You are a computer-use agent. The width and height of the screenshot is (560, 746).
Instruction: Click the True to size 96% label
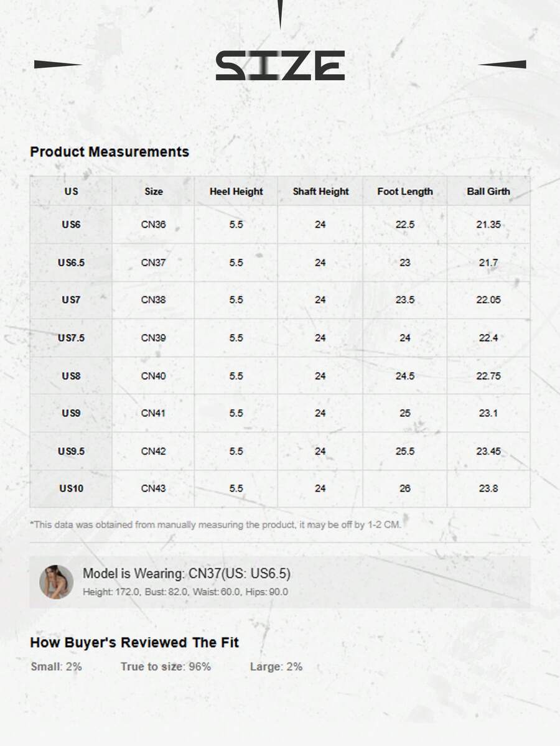166,666
